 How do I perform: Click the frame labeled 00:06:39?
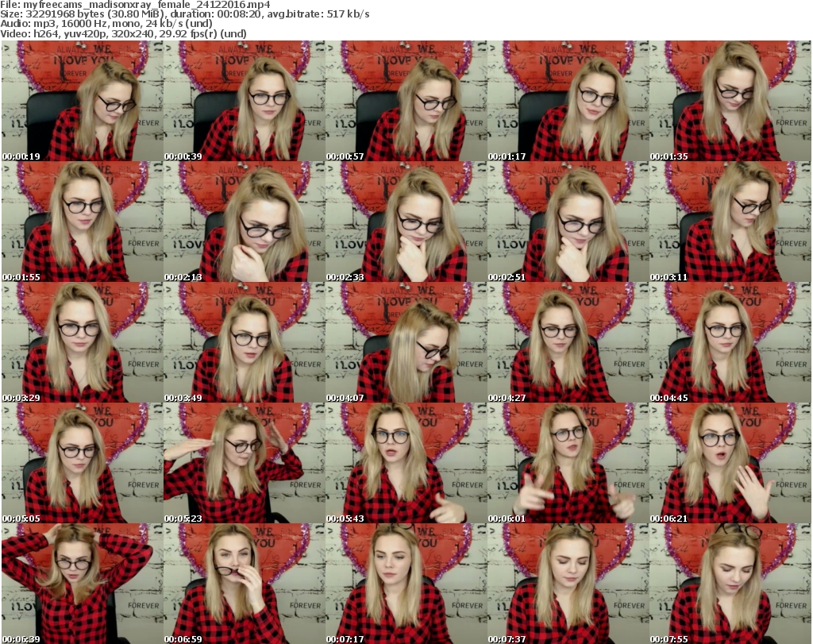pyautogui.click(x=82, y=584)
